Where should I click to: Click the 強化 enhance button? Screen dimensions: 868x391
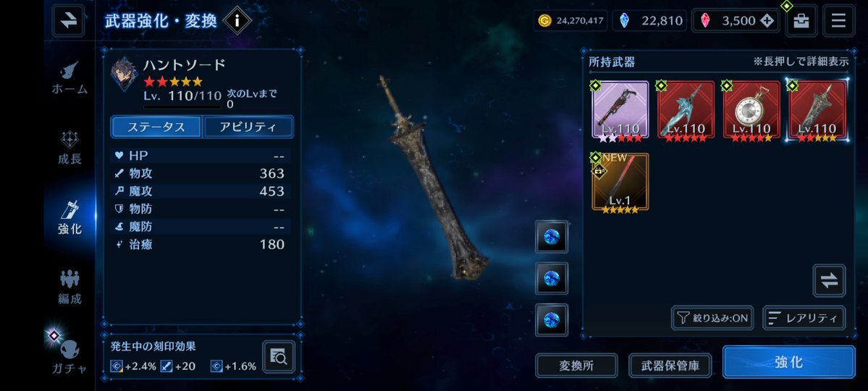pos(789,362)
